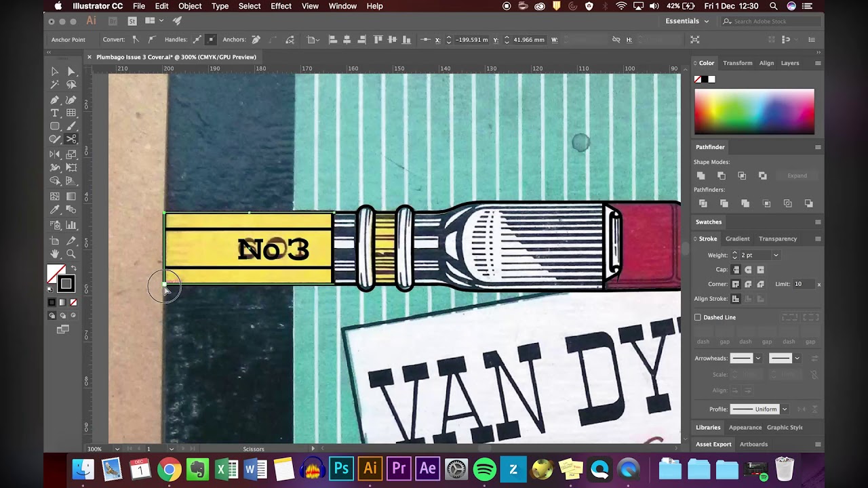Toggle the None color mode button
Image resolution: width=868 pixels, height=488 pixels.
(x=73, y=302)
